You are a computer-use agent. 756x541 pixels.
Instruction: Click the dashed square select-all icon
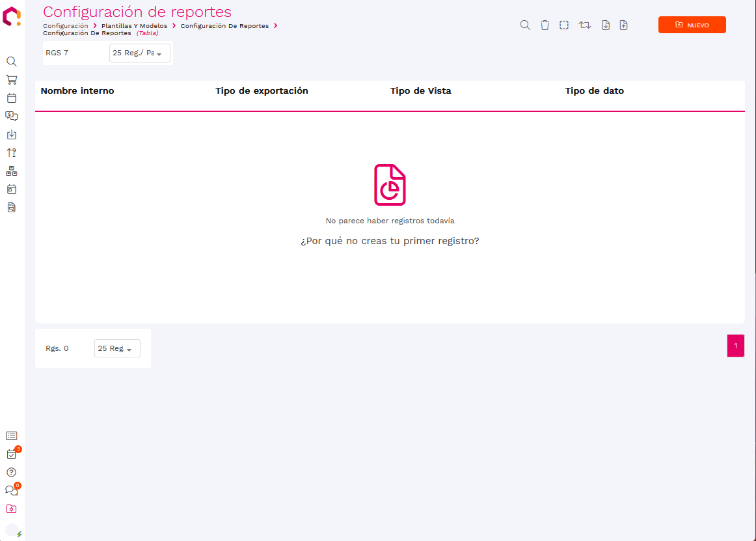point(564,25)
